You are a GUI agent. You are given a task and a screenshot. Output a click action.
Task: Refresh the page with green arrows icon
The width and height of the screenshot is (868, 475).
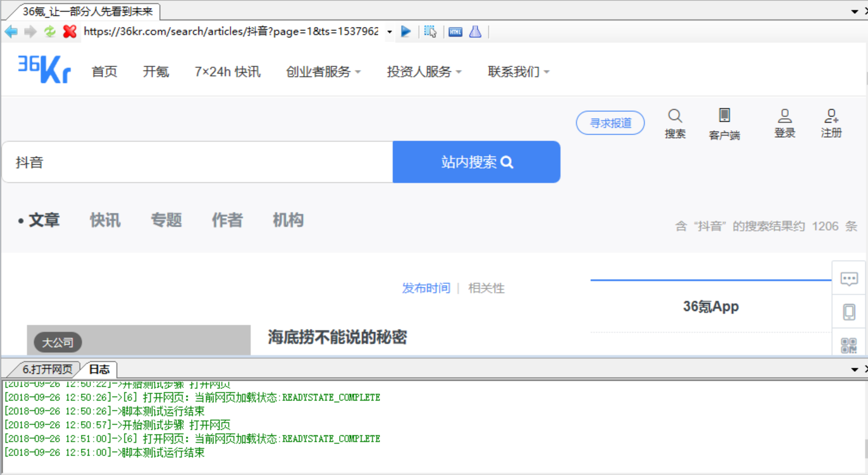(50, 32)
